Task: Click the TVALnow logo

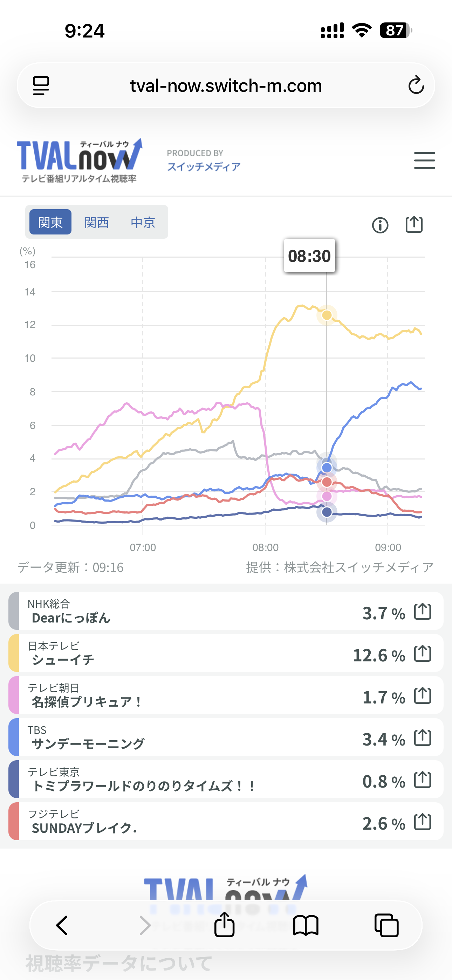Action: (x=79, y=160)
